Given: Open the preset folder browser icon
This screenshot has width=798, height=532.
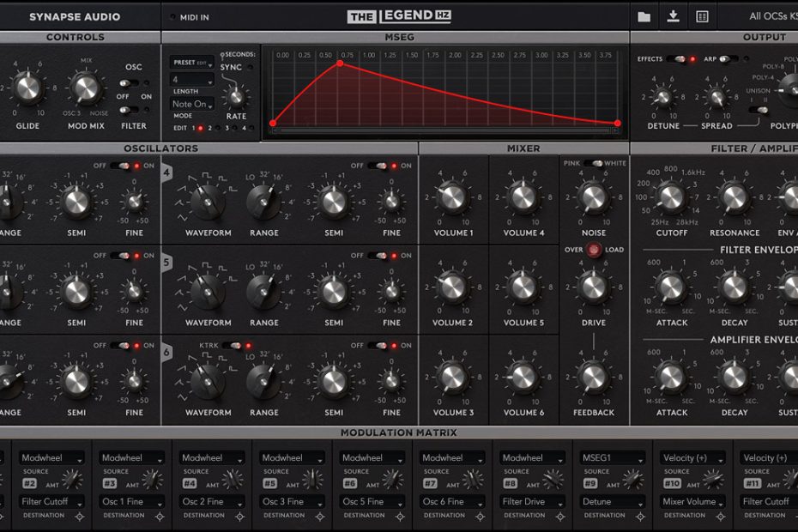Looking at the screenshot, I should click(644, 16).
